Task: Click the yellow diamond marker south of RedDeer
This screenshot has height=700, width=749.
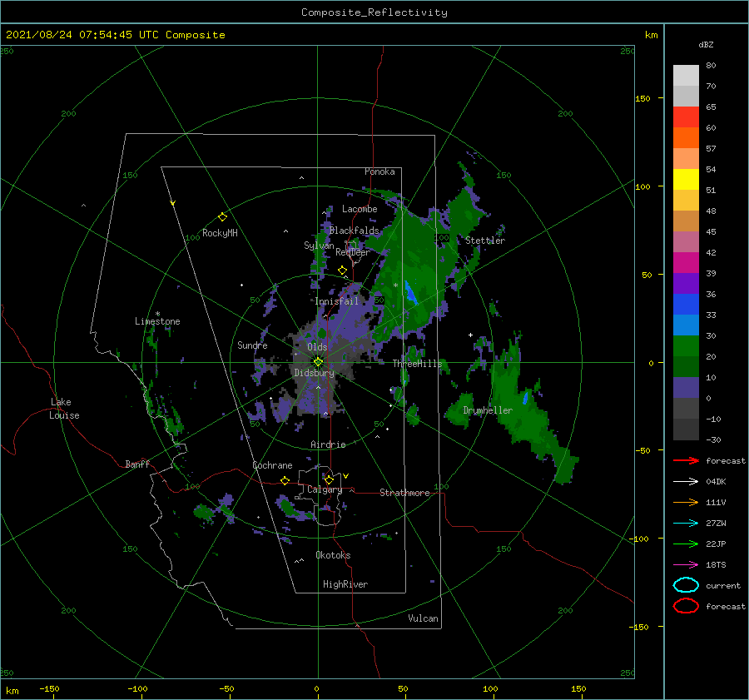Action: [342, 271]
